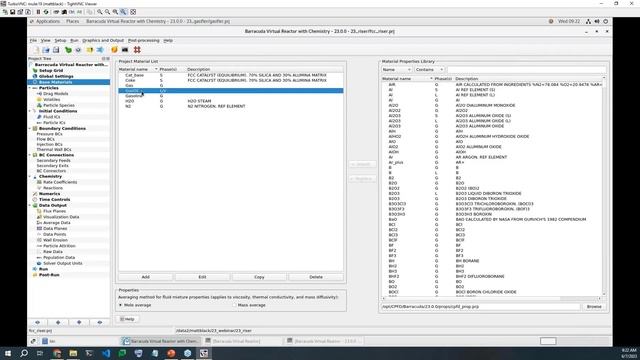Select AIR row in material properties library
The height and width of the screenshot is (360, 640).
492,84
